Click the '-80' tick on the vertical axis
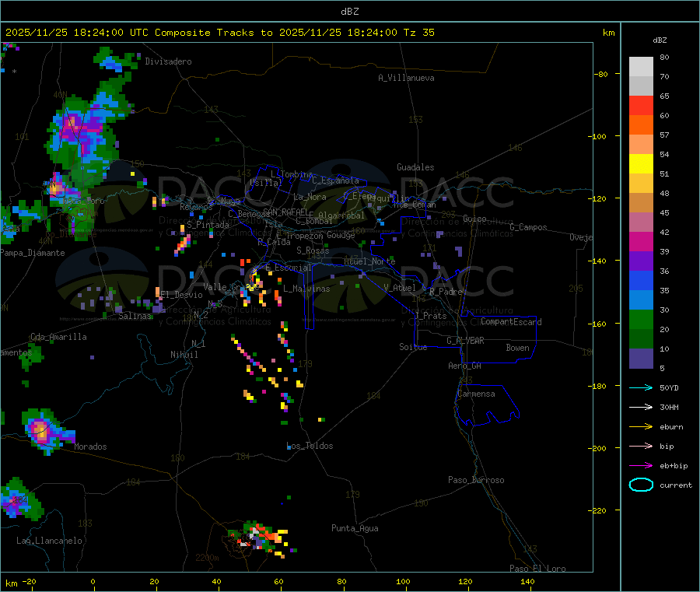700x592 pixels. click(601, 74)
